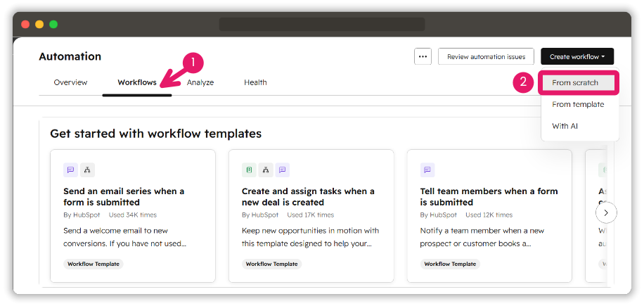Image resolution: width=644 pixels, height=306 pixels.
Task: Open Send an email series template card
Action: tap(133, 216)
